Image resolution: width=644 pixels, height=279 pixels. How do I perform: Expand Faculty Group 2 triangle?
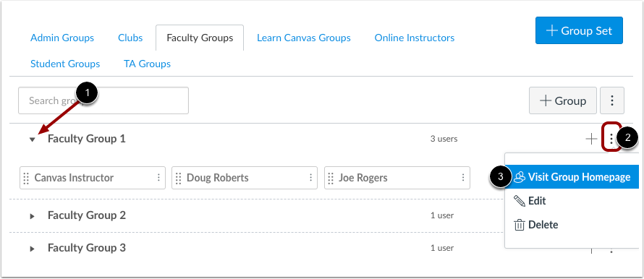tap(33, 216)
